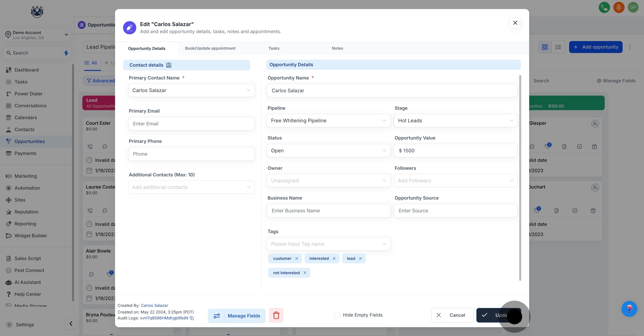Open the blue help question mark
The height and width of the screenshot is (336, 644).
tap(629, 309)
